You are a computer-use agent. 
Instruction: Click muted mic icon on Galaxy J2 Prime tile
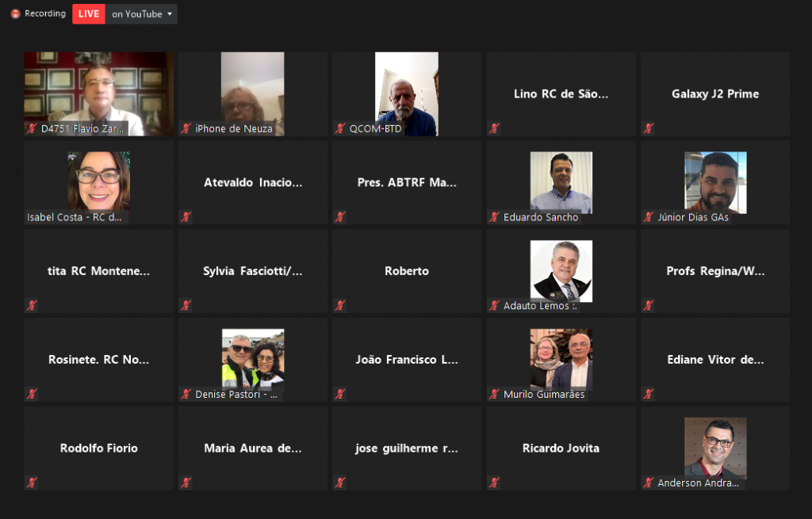[649, 128]
